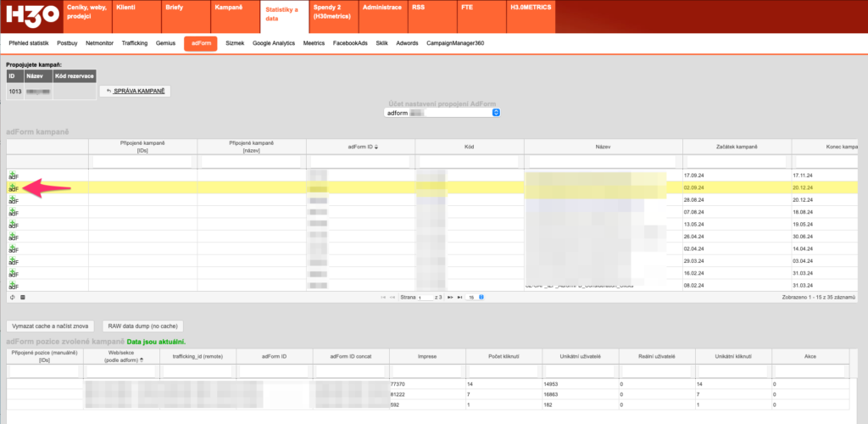The height and width of the screenshot is (424, 868).
Task: Click the Název column filter input field
Action: click(x=603, y=161)
